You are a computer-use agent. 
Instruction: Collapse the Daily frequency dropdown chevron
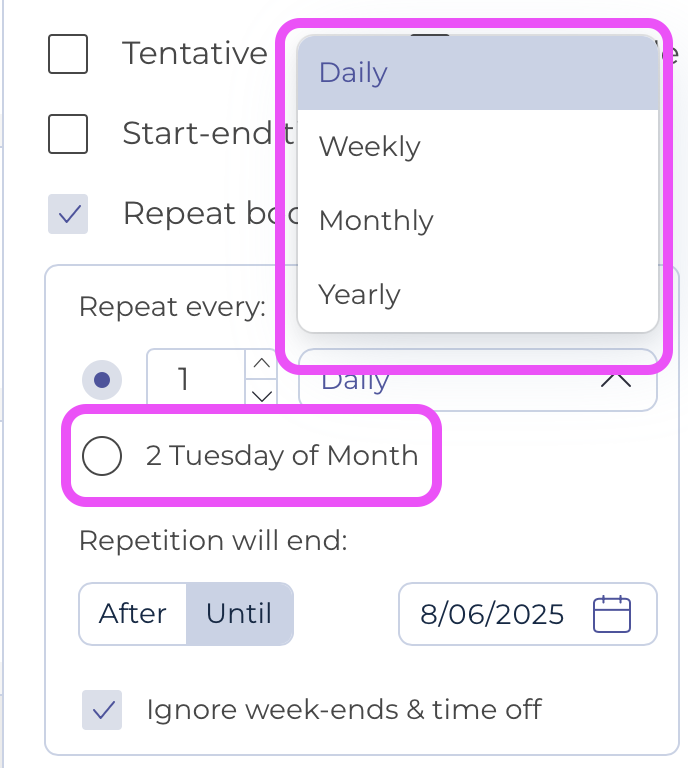616,380
